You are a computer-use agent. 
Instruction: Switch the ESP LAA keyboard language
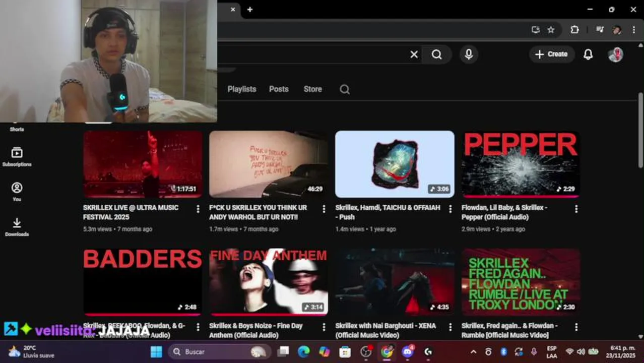tap(552, 351)
